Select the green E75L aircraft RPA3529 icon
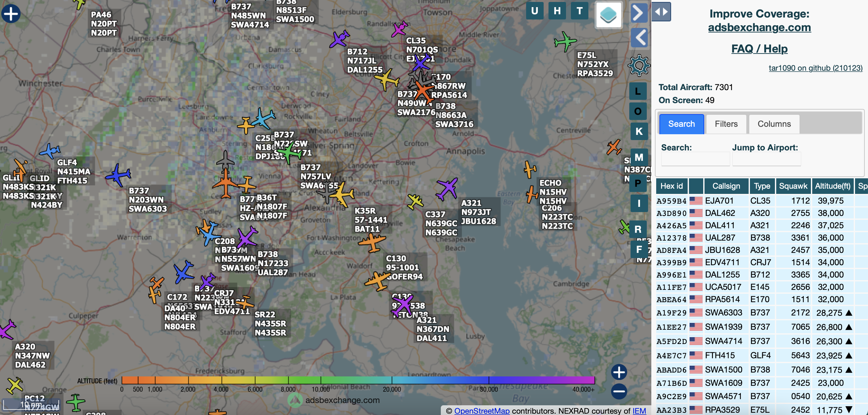Image resolution: width=868 pixels, height=415 pixels. pyautogui.click(x=565, y=41)
